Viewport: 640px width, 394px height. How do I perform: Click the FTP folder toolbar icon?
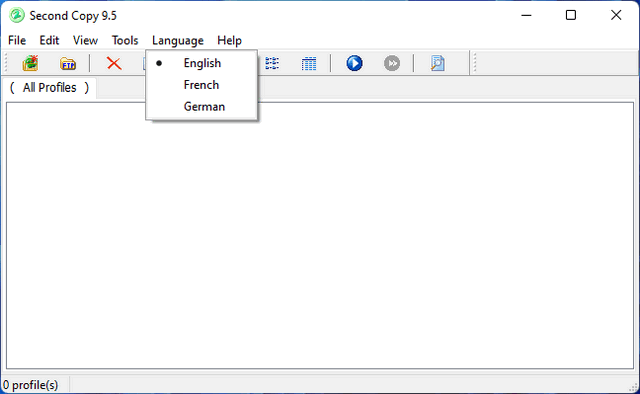pyautogui.click(x=68, y=64)
